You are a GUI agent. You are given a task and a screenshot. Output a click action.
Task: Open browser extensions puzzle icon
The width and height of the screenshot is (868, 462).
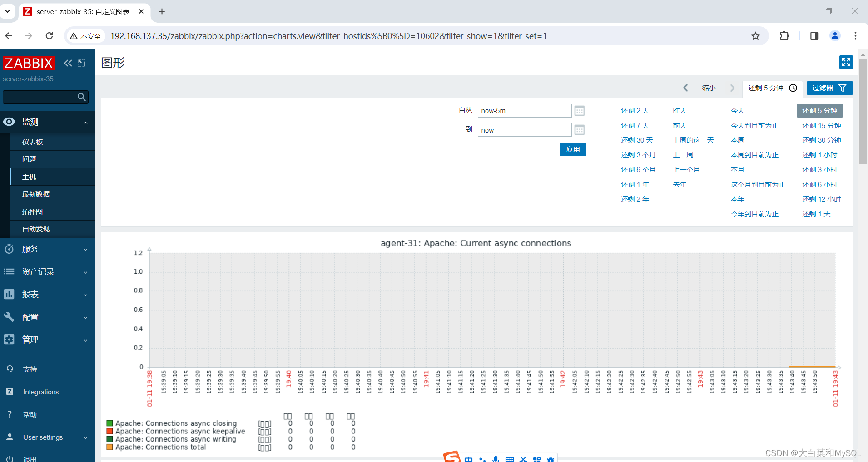pyautogui.click(x=784, y=36)
